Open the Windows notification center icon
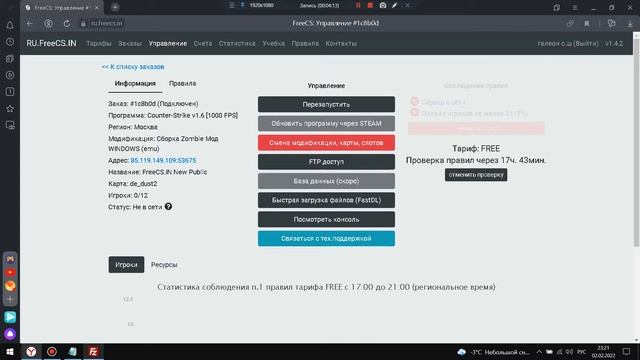640x360 pixels. click(x=626, y=351)
